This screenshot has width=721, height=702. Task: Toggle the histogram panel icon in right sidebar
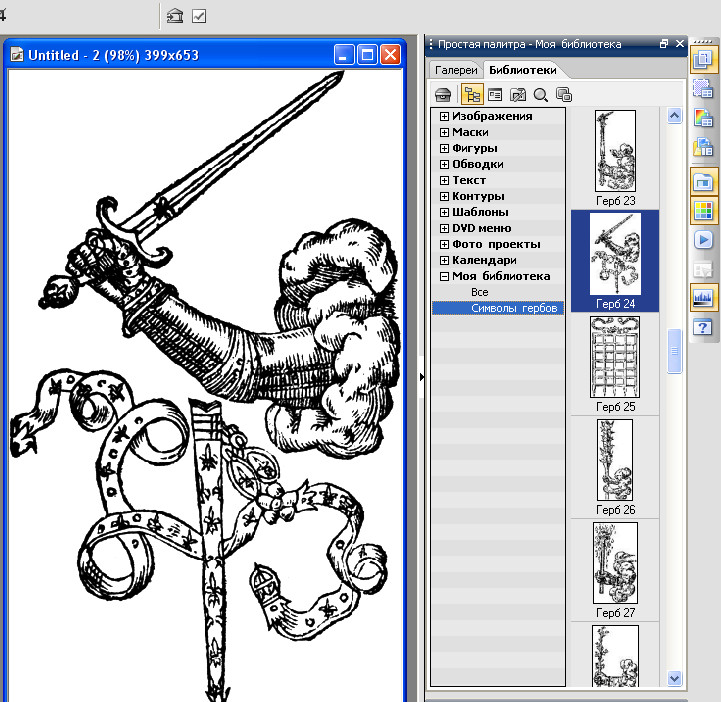tap(703, 298)
